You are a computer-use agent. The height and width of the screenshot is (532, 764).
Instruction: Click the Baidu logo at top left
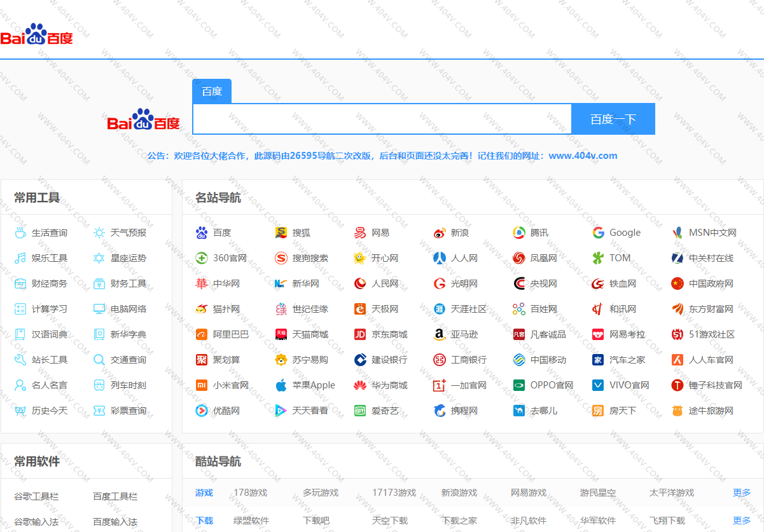click(37, 36)
